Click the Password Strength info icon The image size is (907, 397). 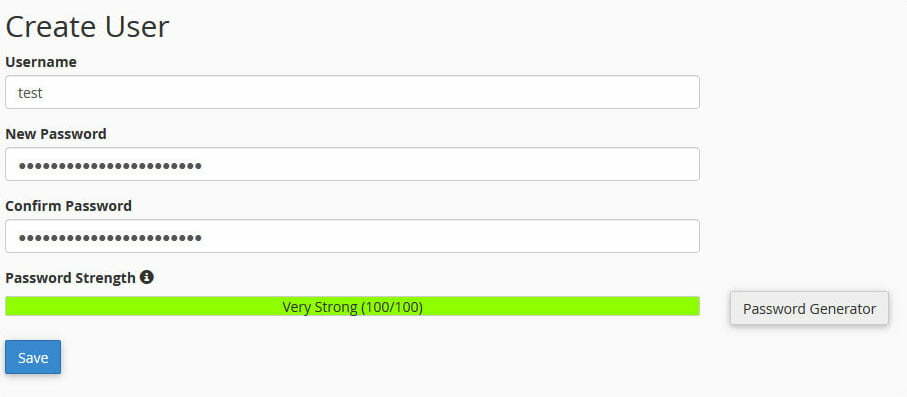[x=147, y=277]
